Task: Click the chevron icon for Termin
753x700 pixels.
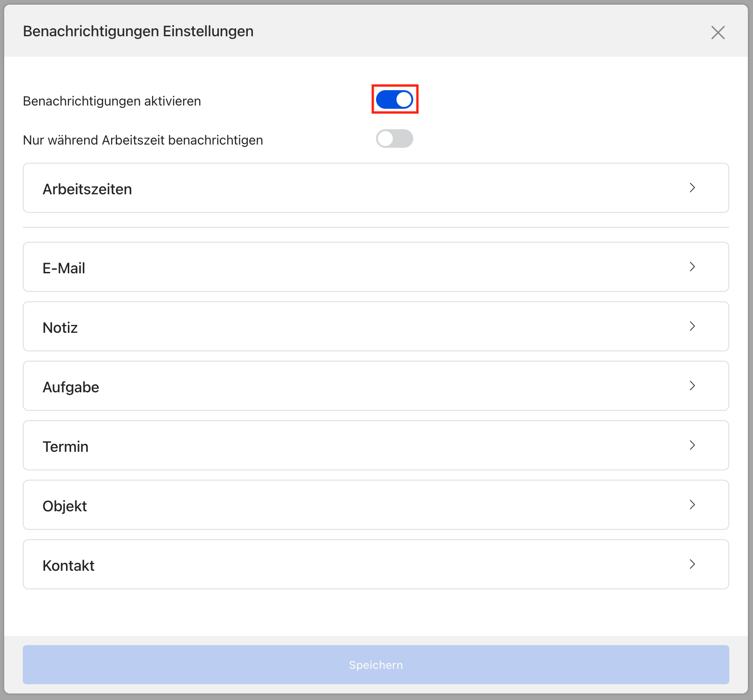Action: point(692,445)
